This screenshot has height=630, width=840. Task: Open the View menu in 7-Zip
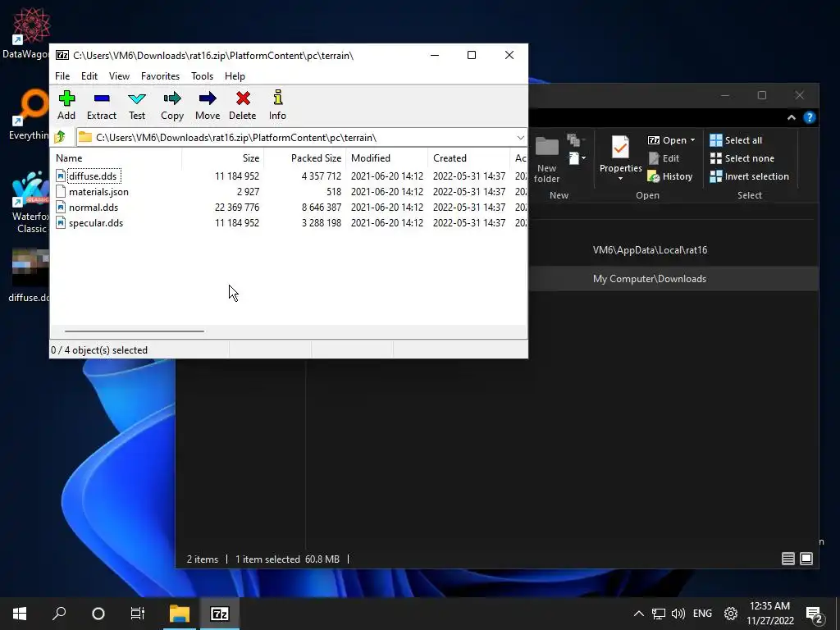click(119, 76)
